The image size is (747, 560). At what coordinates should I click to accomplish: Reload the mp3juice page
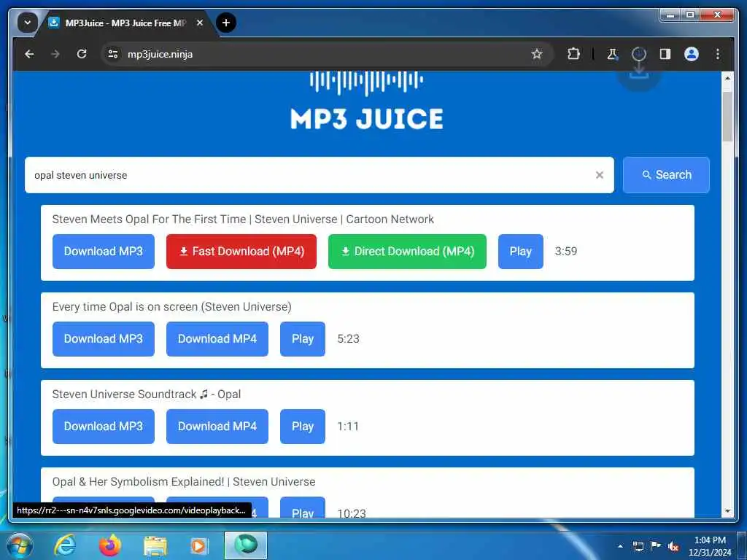click(82, 54)
